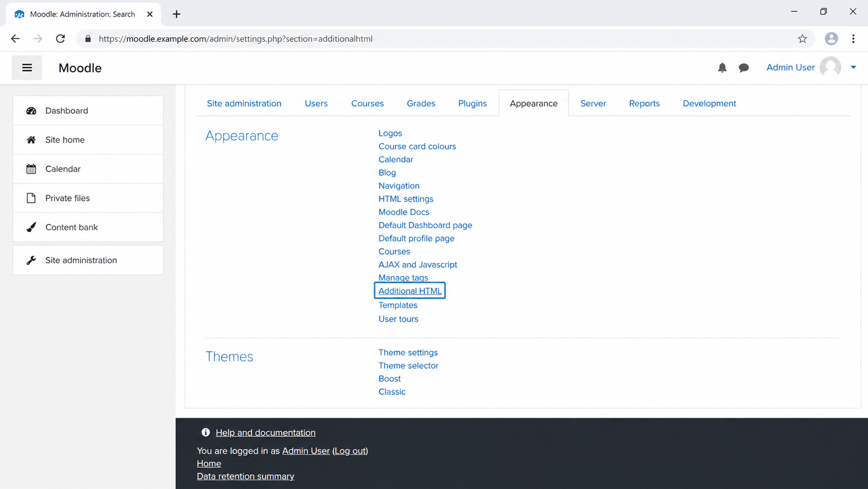Open the Manage tags link

(x=403, y=277)
